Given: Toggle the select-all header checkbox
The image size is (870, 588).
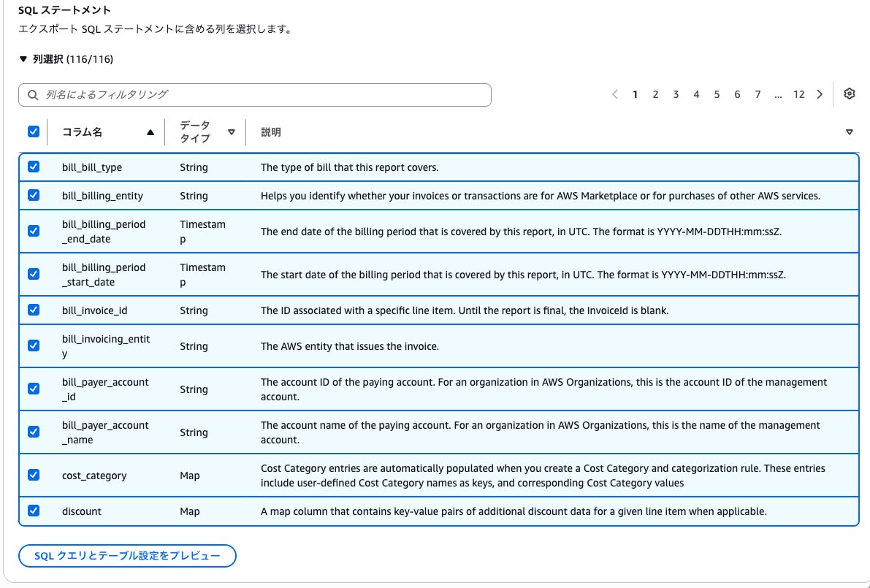Looking at the screenshot, I should (x=34, y=131).
